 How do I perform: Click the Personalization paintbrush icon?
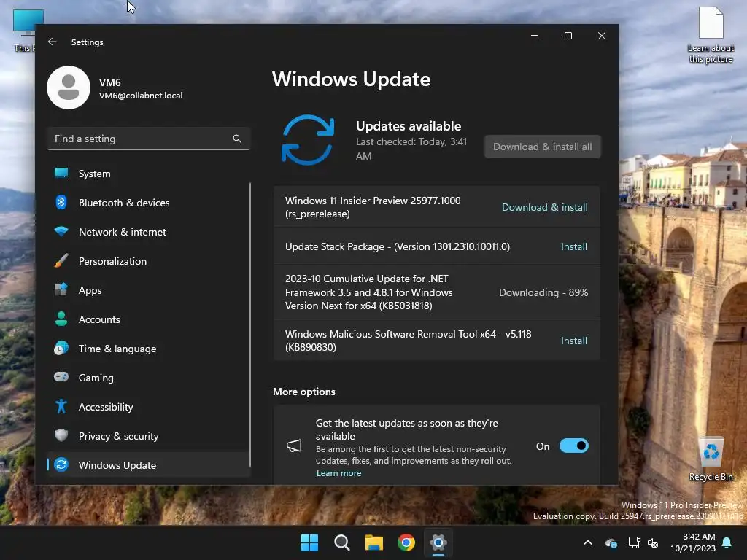point(61,261)
